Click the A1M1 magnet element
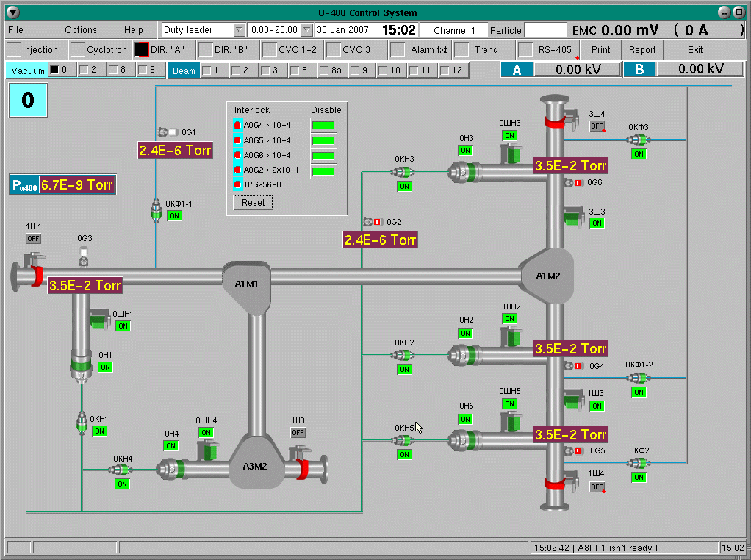751x560 pixels. click(x=247, y=283)
